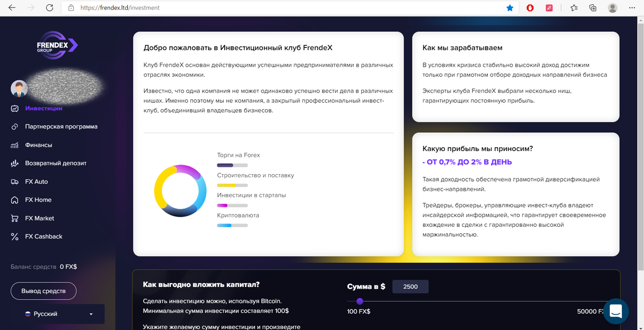The image size is (644, 330).
Task: Click the Финансы chart icon
Action: 15,145
